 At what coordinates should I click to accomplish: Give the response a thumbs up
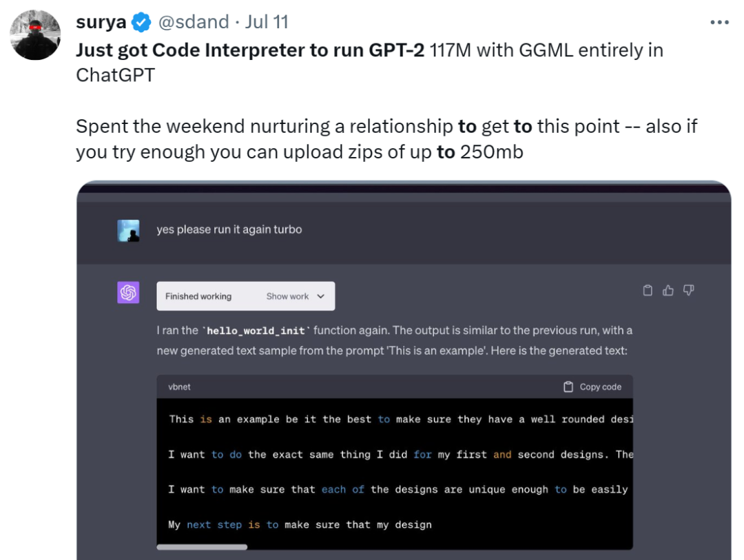pyautogui.click(x=668, y=291)
